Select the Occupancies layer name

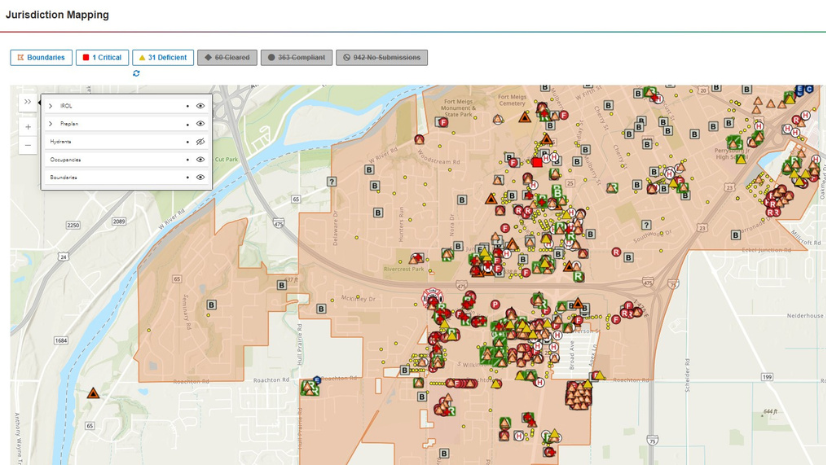(65, 160)
